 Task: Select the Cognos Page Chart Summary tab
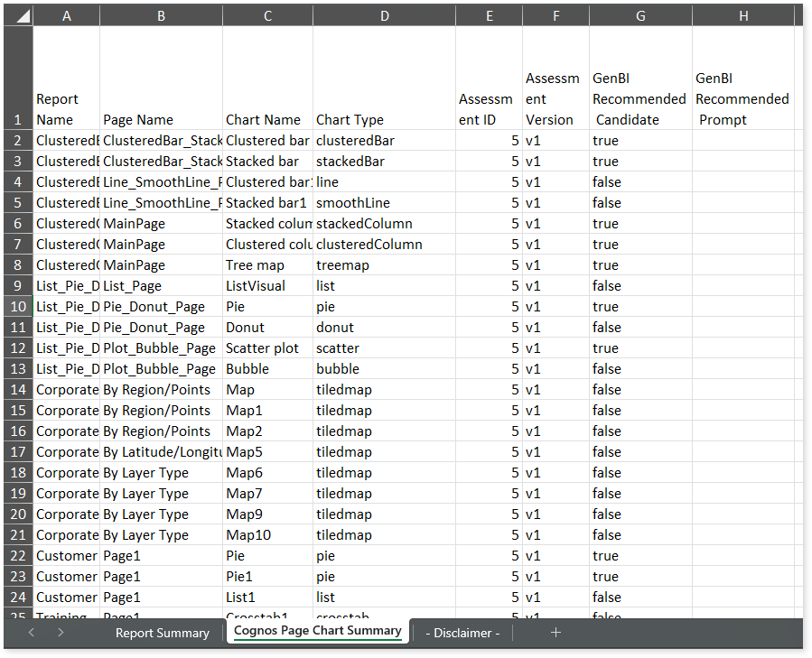click(317, 631)
